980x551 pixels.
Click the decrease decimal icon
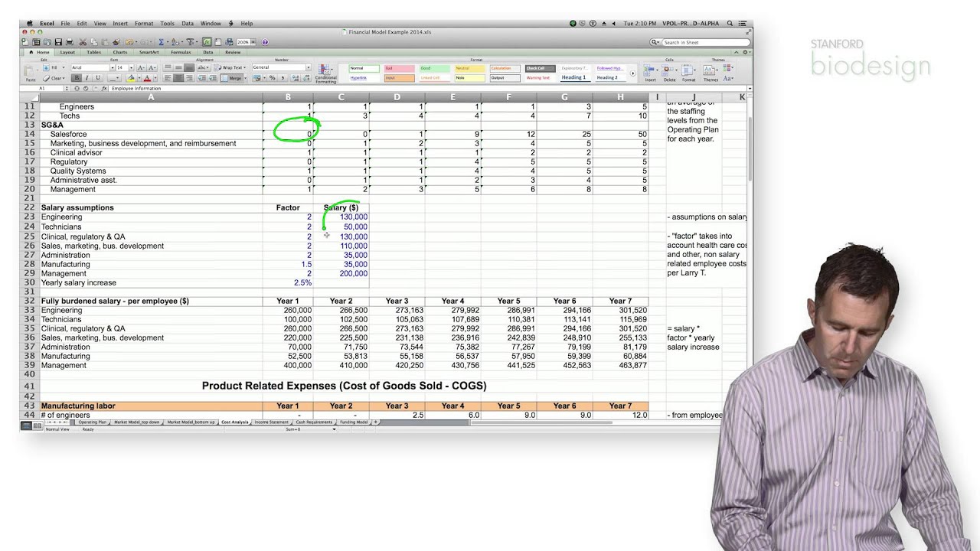coord(306,78)
